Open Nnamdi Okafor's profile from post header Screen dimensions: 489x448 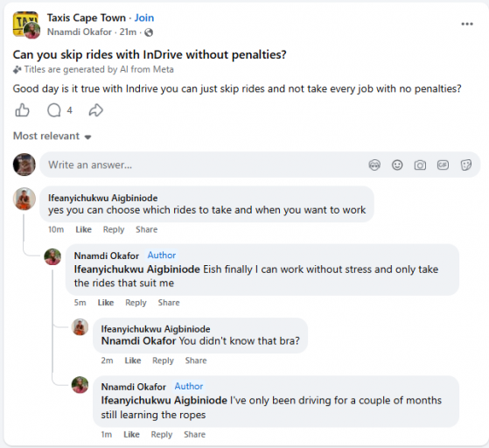tap(80, 31)
